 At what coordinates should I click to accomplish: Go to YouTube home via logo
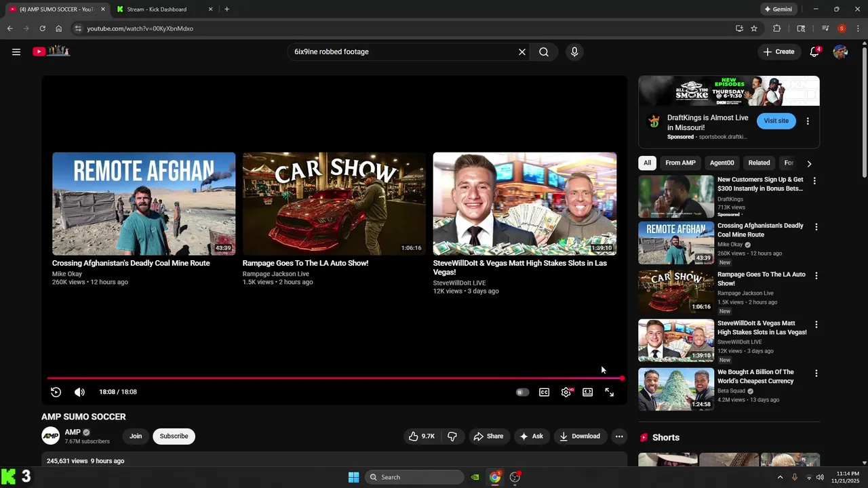point(52,52)
